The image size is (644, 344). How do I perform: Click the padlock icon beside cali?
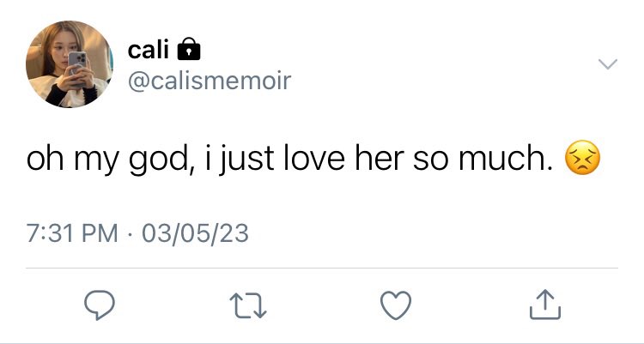(x=189, y=49)
